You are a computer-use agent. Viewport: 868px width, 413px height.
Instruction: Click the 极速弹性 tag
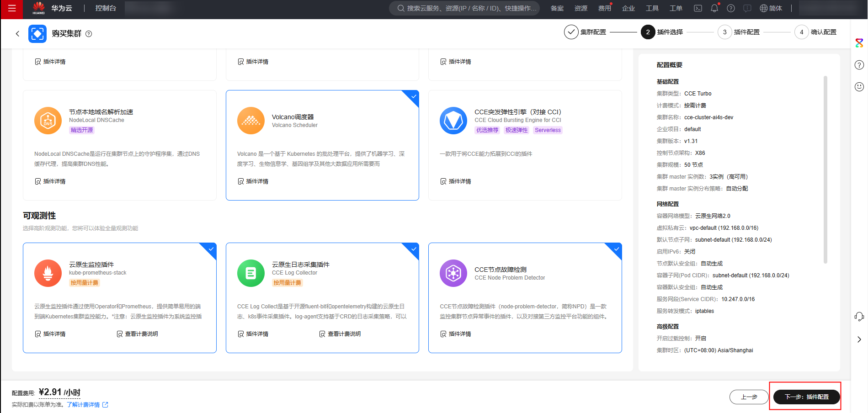tap(517, 130)
